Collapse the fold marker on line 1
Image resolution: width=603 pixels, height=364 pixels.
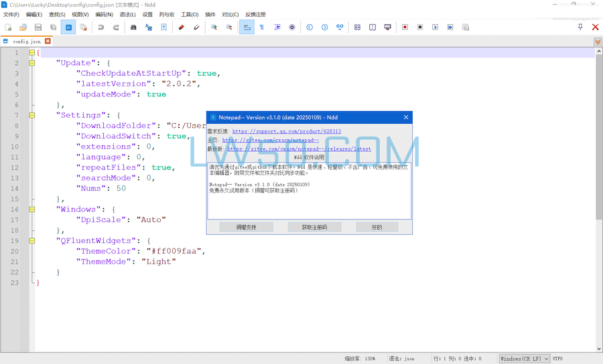(32, 53)
